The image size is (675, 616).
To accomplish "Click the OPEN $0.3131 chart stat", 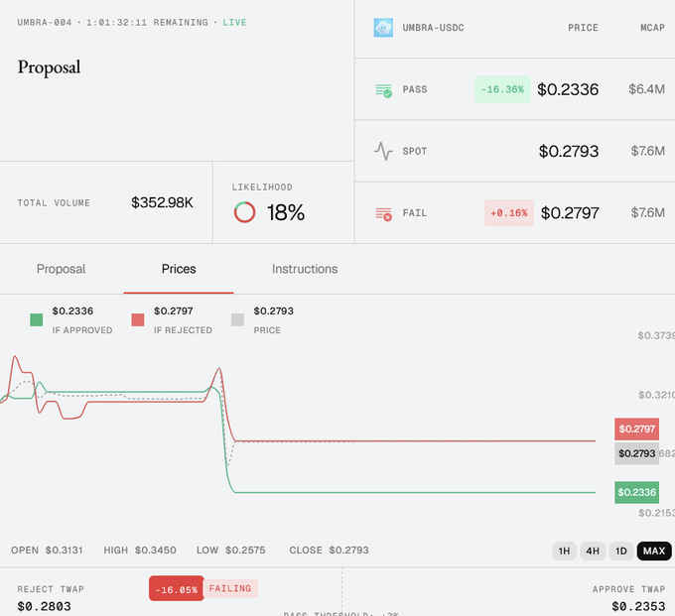I will click(x=47, y=551).
